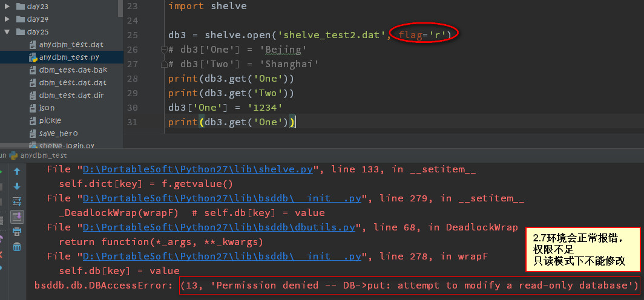Place the cursor at end of line 31
Image resolution: width=644 pixels, height=300 pixels.
pos(296,122)
